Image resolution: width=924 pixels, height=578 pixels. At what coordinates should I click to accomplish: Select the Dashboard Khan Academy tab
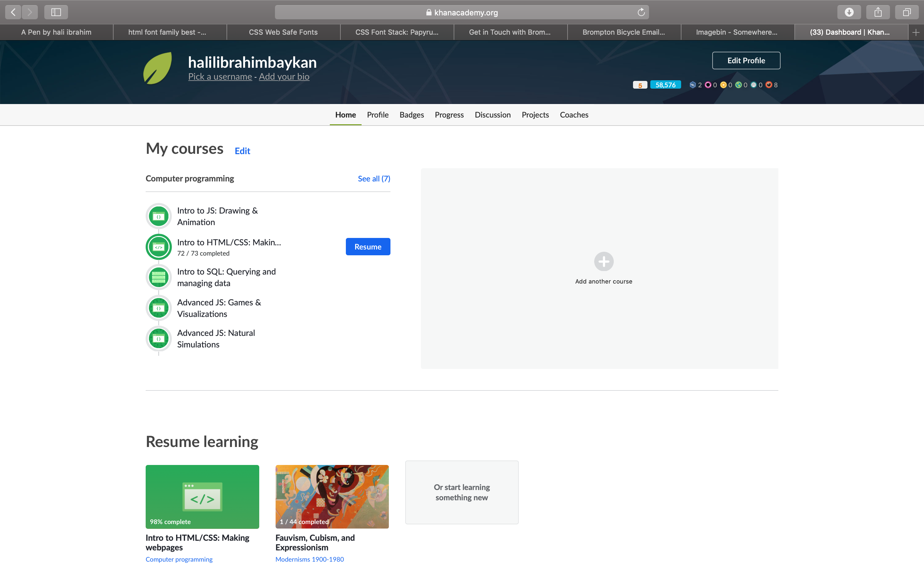tap(851, 32)
